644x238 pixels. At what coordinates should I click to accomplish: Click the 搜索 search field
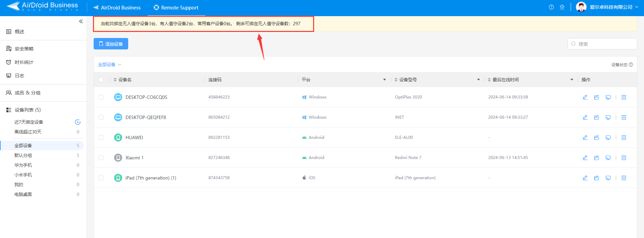pos(602,44)
